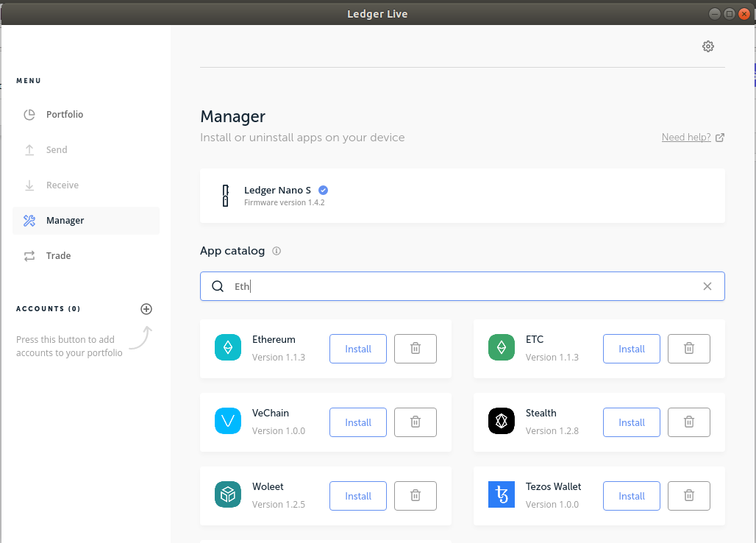This screenshot has height=543, width=756.
Task: Install the Tezos Wallet app
Action: coord(632,496)
